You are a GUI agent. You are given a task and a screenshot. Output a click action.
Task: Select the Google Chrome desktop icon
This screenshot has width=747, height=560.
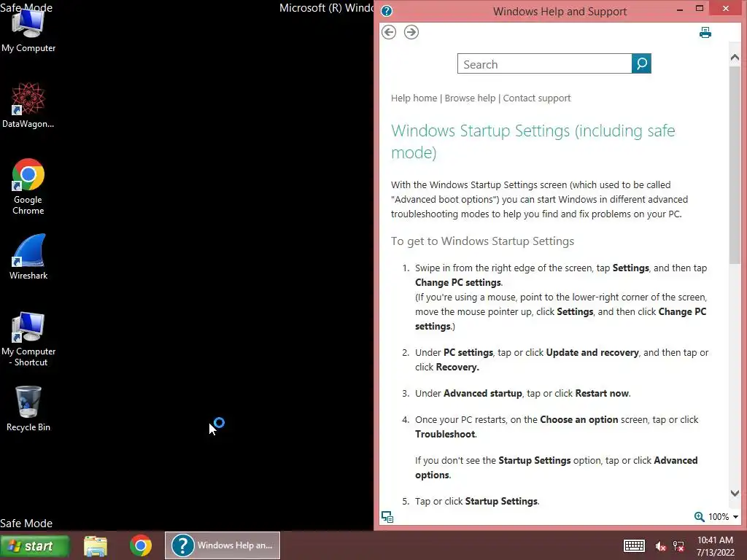tap(28, 186)
